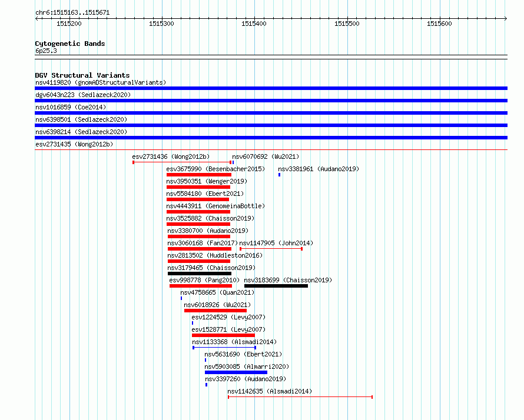Open nsv3950351 (Wenger2019) variant
524x420 pixels.
point(207,181)
